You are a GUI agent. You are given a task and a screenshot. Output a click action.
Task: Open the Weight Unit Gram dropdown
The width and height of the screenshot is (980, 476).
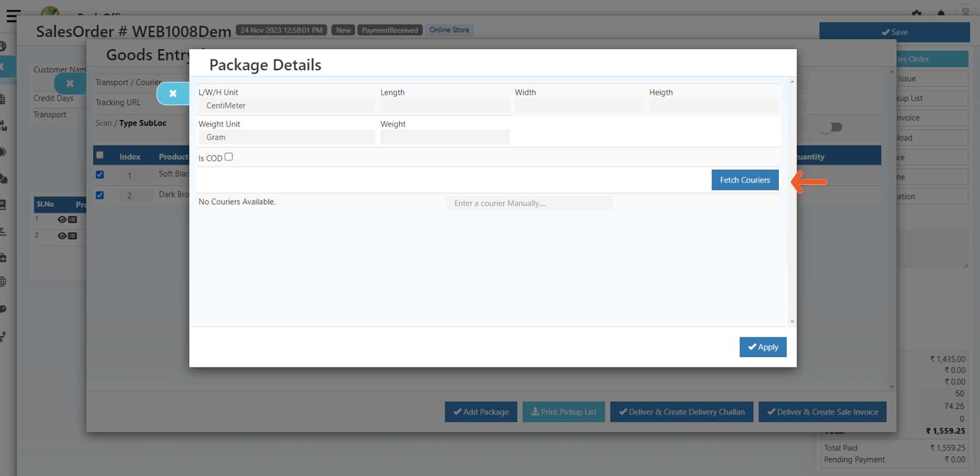[x=287, y=137]
